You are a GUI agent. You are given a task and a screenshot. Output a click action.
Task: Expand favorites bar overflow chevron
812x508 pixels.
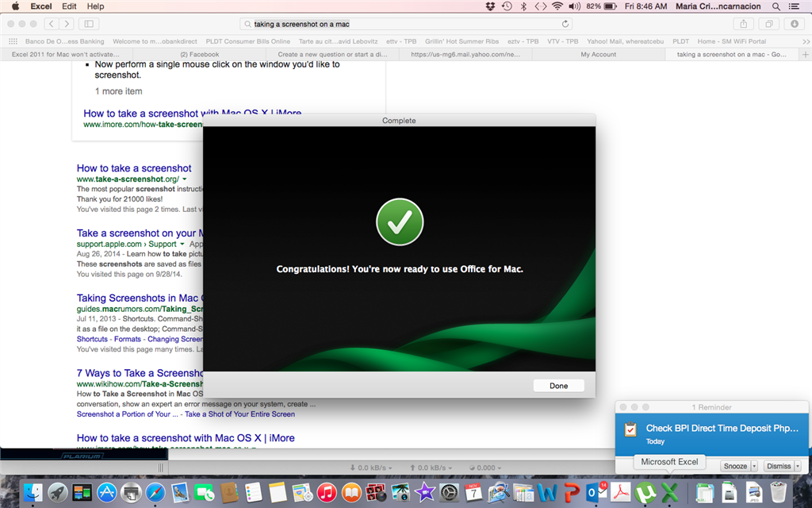806,41
